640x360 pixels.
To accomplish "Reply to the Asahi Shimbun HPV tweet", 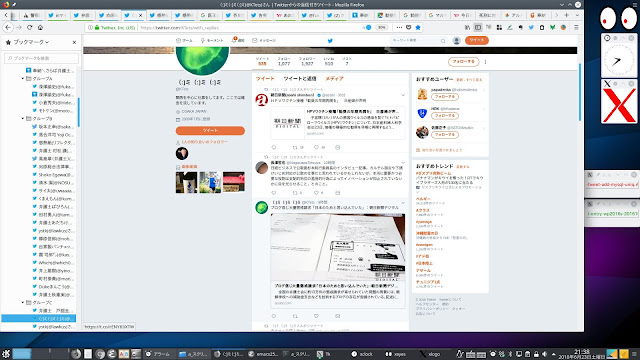I will coord(273,147).
